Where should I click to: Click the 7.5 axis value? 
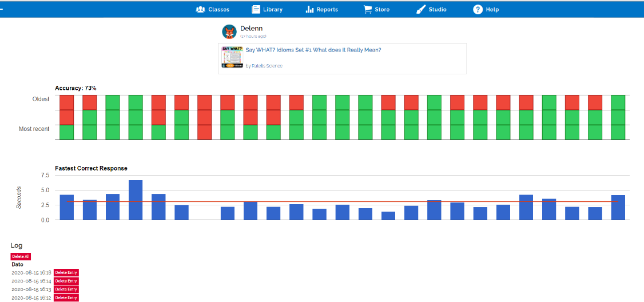click(45, 176)
